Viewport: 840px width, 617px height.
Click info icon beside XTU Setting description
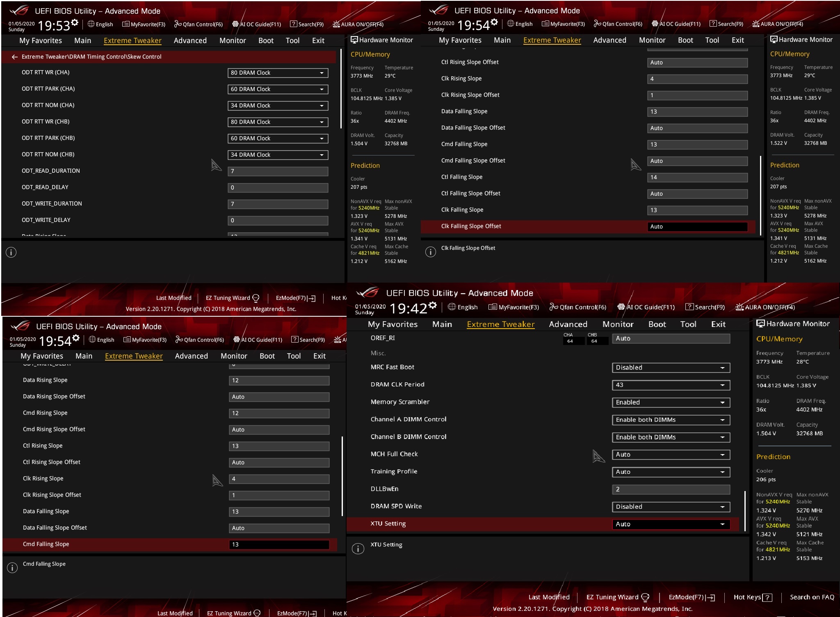click(x=358, y=549)
